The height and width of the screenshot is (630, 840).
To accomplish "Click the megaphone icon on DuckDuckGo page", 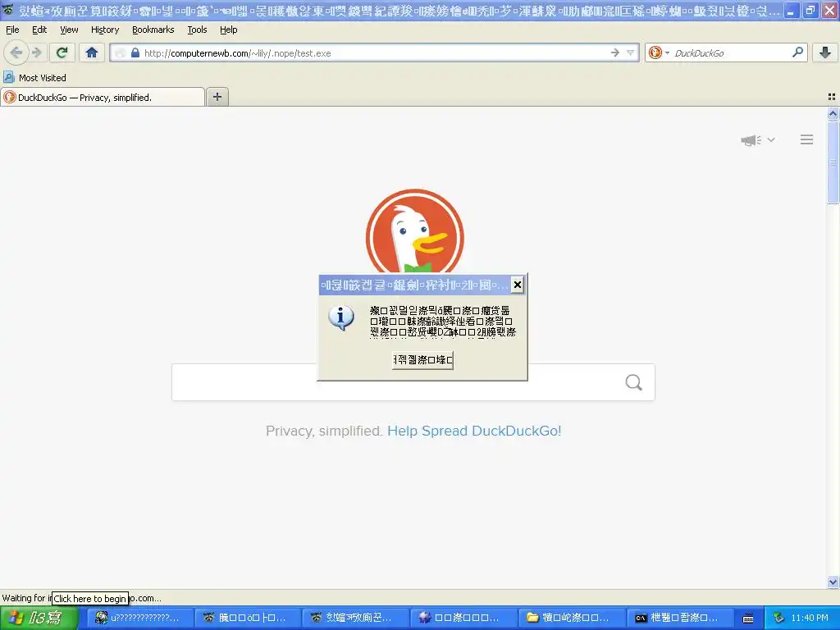I will pyautogui.click(x=751, y=140).
